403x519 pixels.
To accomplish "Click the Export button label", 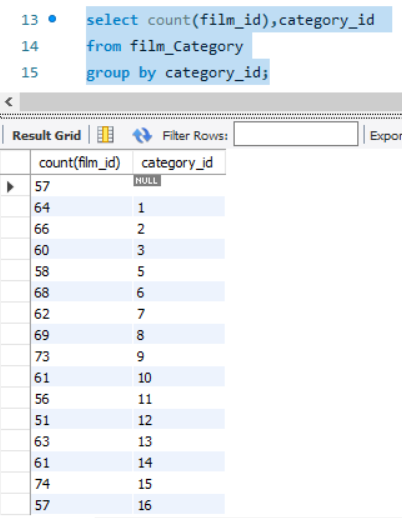I will [386, 136].
